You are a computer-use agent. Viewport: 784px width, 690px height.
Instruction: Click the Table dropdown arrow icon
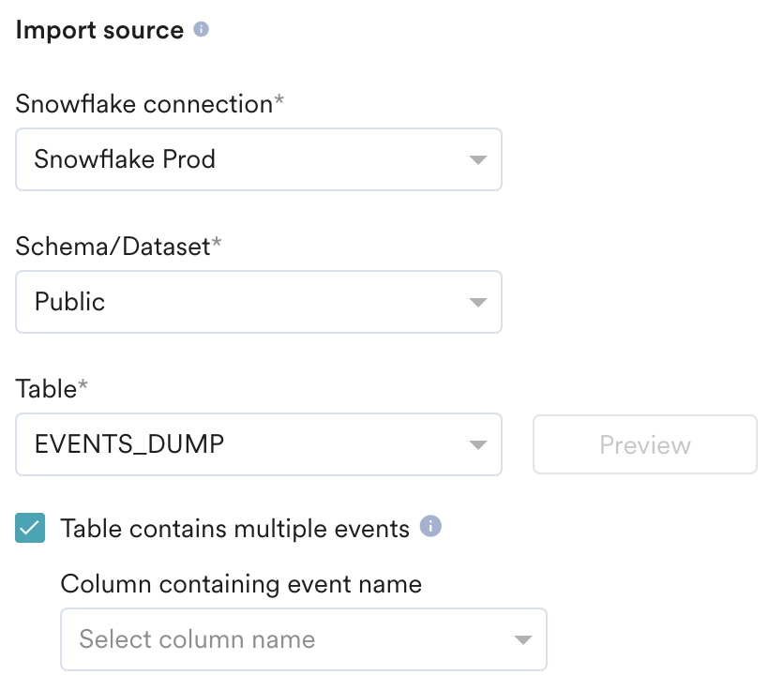pos(477,444)
